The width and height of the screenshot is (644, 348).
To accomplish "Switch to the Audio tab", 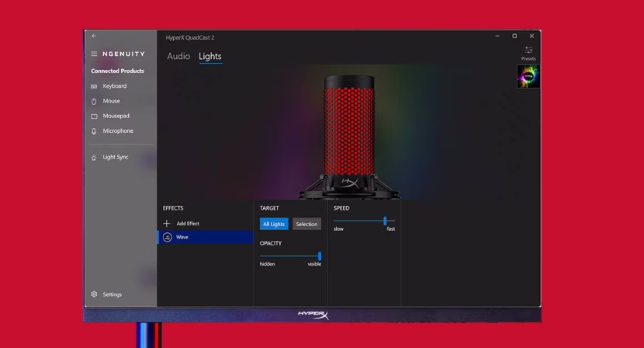I will click(x=178, y=57).
